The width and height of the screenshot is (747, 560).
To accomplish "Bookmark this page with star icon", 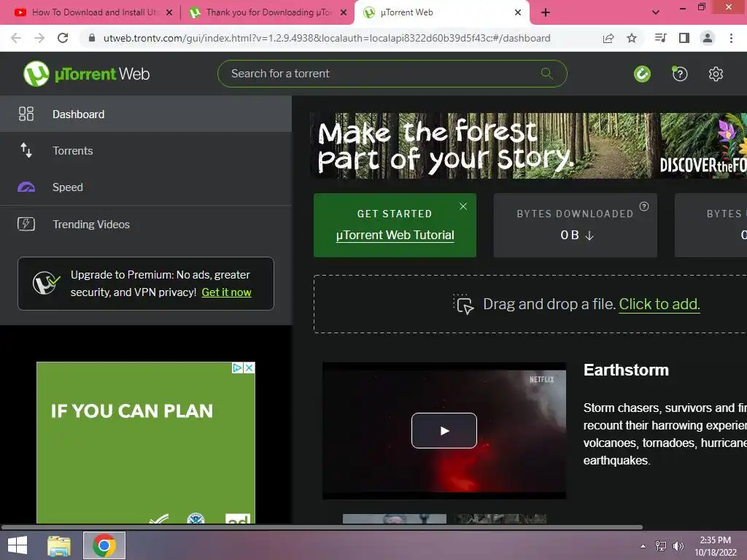I will pos(632,38).
